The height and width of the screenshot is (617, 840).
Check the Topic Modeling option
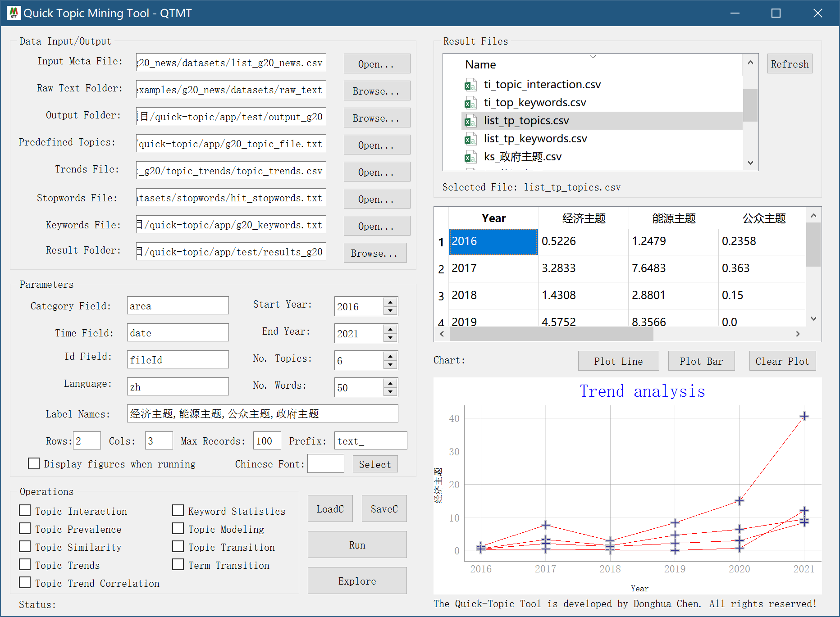point(178,529)
